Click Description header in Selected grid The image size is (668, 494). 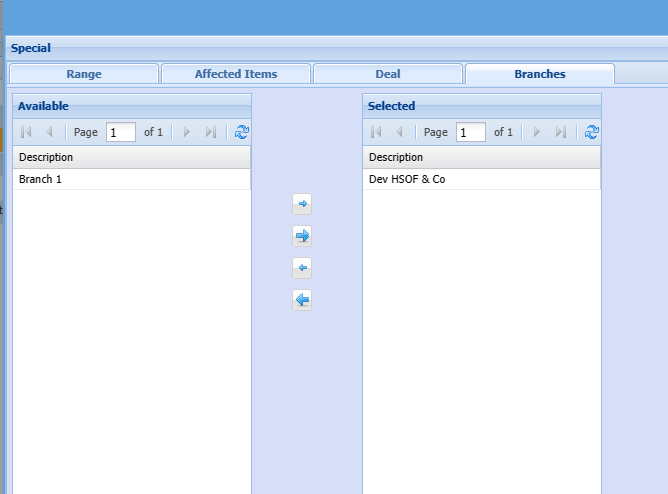tap(481, 157)
